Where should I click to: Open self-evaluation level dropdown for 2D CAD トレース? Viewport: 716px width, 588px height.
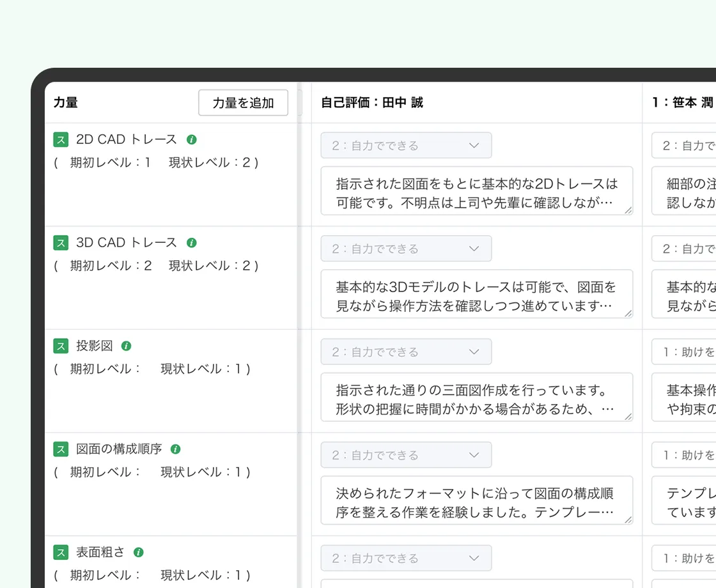coord(407,146)
